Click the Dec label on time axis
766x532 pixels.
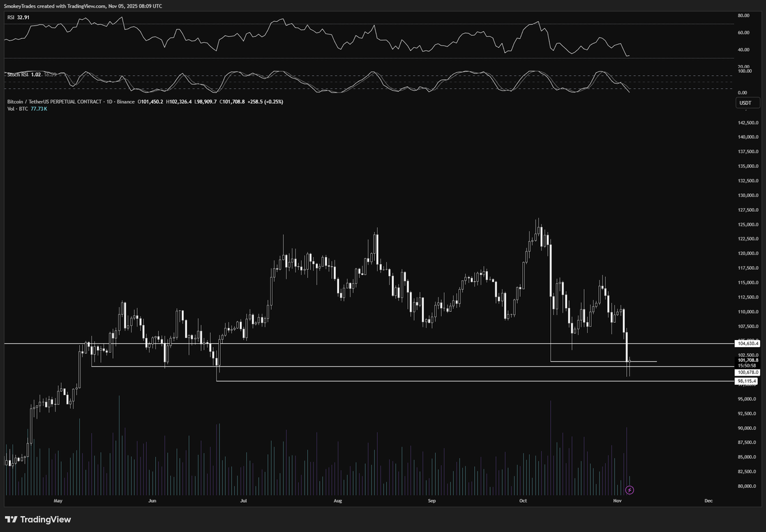tap(709, 501)
